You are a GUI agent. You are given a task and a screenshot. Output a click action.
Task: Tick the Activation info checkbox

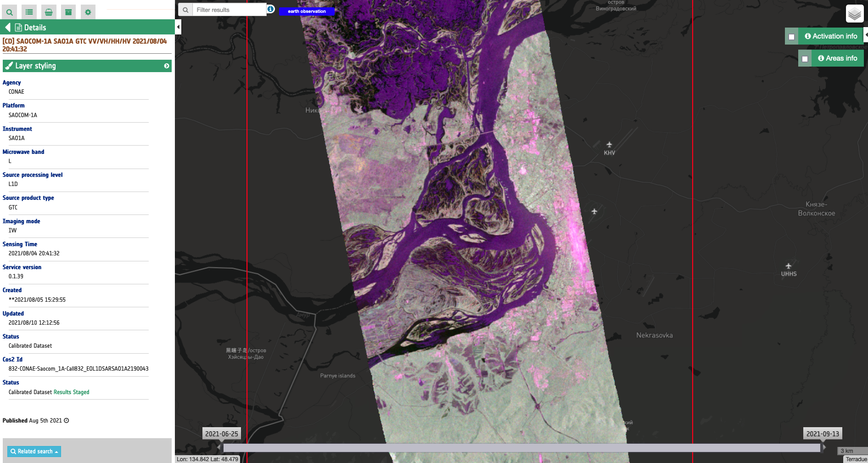coord(791,37)
